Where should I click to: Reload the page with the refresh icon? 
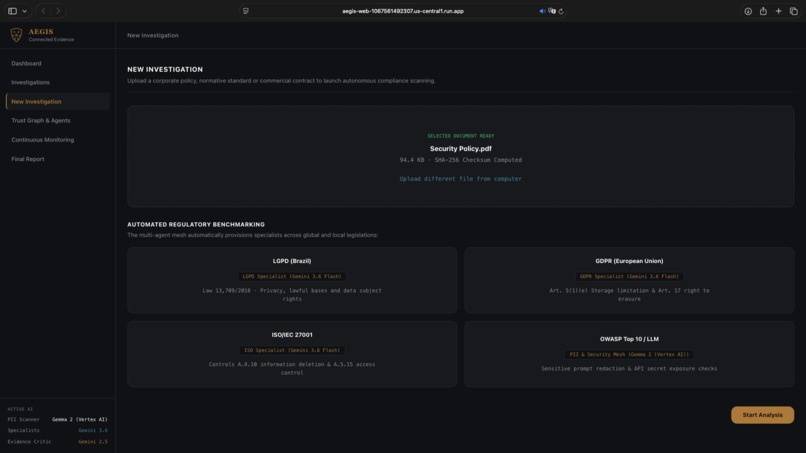(561, 11)
